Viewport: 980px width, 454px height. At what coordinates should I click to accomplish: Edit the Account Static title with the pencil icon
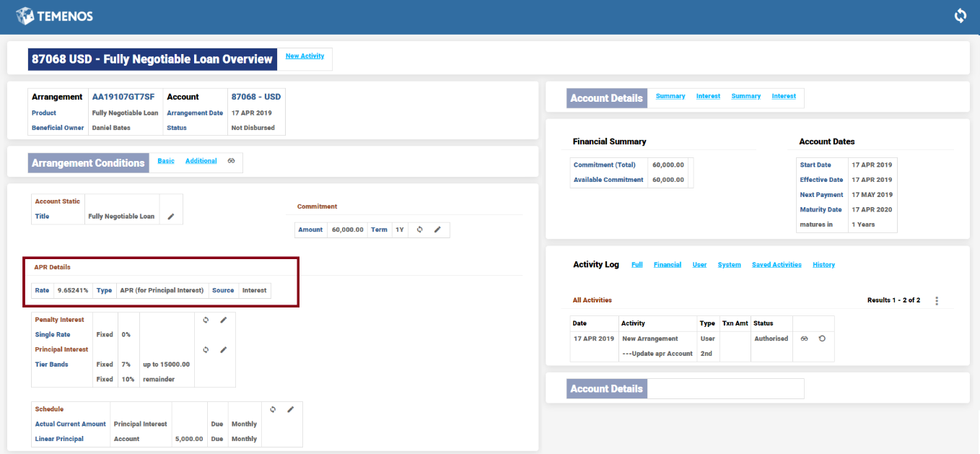171,217
